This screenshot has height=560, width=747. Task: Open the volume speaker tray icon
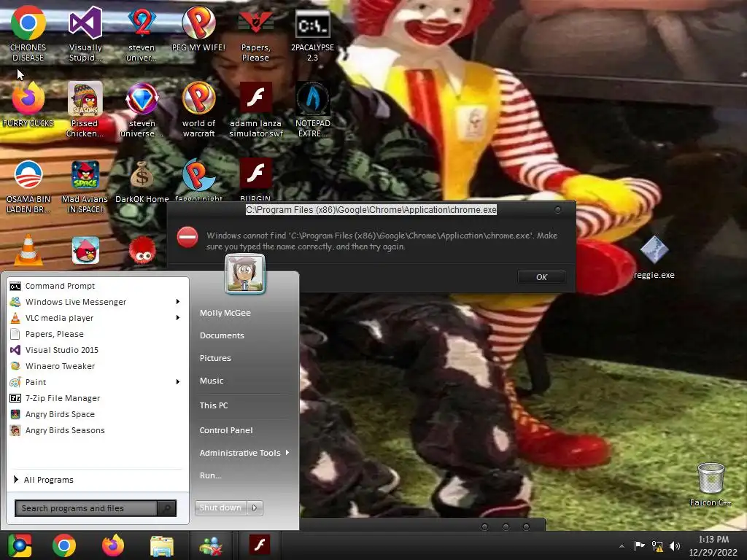[675, 545]
